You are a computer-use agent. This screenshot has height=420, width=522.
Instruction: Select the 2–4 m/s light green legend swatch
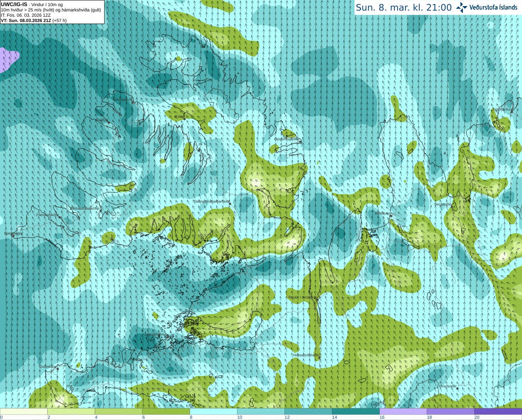[x=71, y=411]
